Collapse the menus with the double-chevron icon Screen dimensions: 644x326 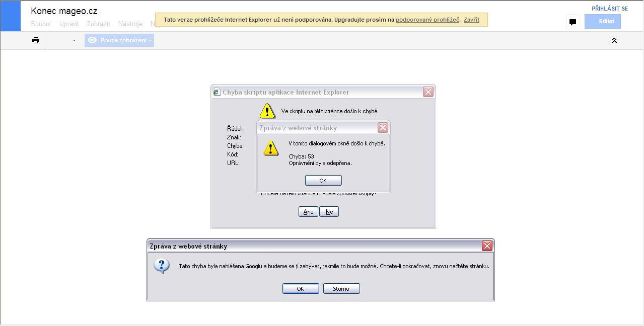(614, 40)
